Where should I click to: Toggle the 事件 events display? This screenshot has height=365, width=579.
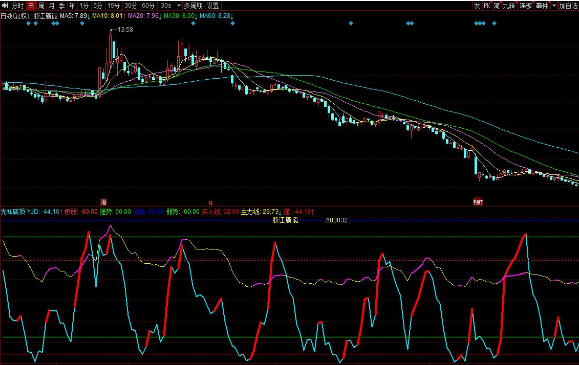pyautogui.click(x=542, y=6)
